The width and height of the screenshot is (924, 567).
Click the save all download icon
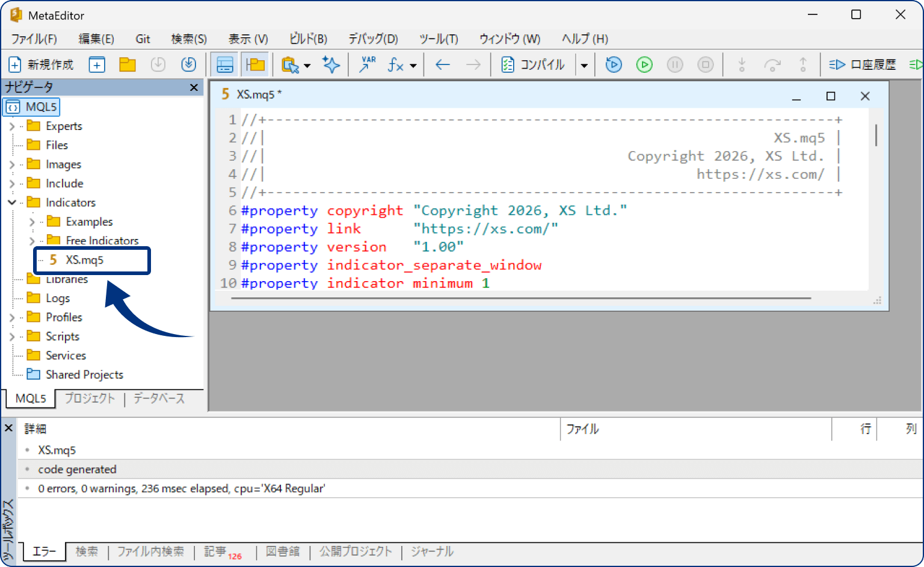pyautogui.click(x=189, y=64)
